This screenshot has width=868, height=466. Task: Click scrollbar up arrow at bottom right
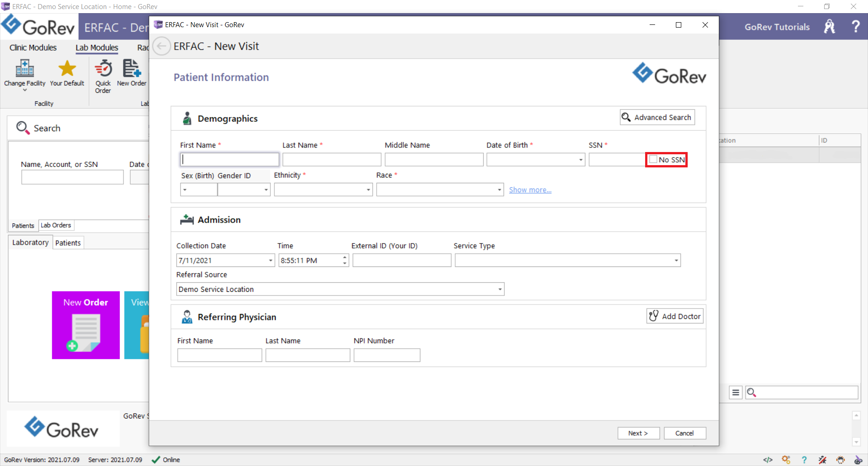click(856, 415)
